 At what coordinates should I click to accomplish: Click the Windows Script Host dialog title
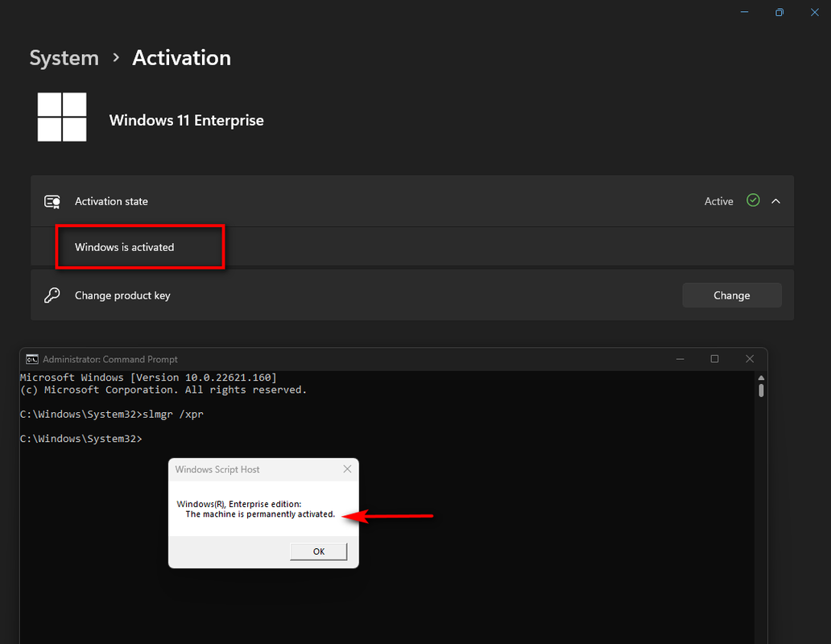(x=217, y=469)
